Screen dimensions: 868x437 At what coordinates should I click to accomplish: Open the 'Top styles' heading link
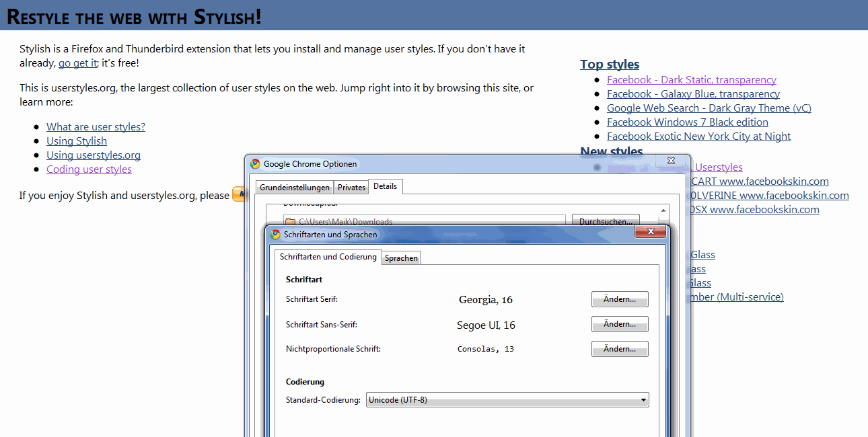point(610,64)
